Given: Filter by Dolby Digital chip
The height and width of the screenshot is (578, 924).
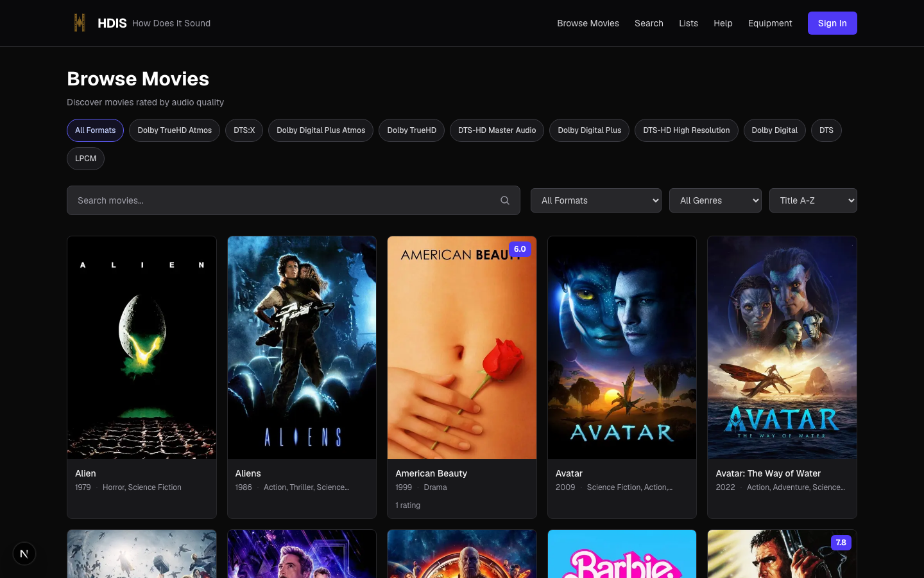Looking at the screenshot, I should [774, 130].
